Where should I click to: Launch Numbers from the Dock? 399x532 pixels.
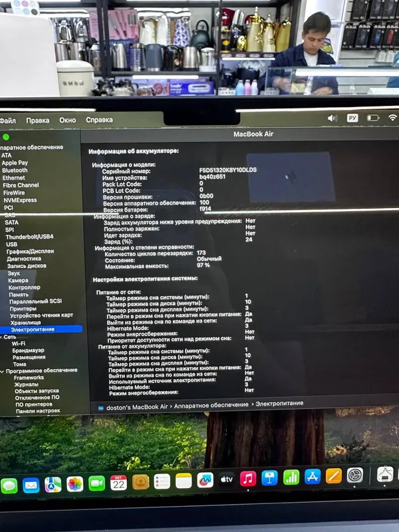pos(291,477)
